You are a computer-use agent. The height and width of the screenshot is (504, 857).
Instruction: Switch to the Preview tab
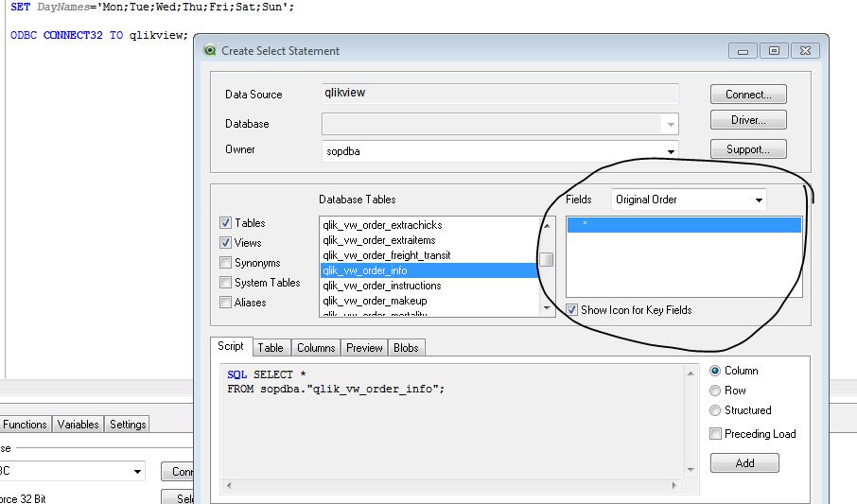click(364, 348)
